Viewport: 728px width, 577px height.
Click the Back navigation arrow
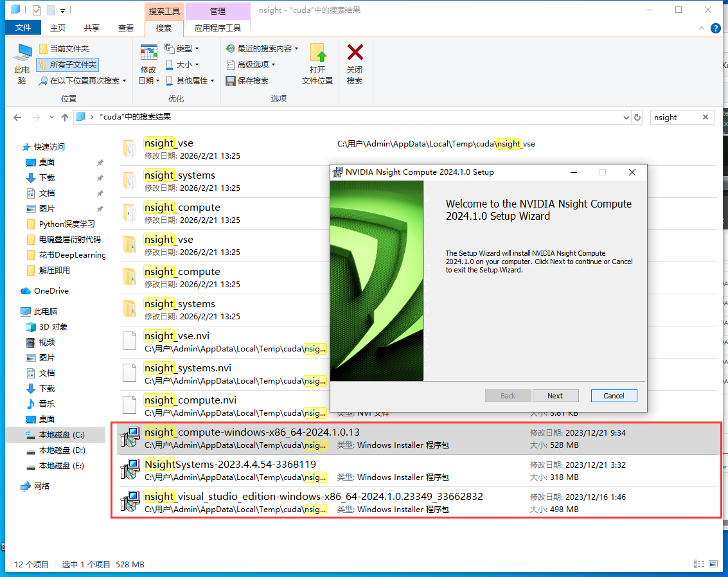point(17,118)
